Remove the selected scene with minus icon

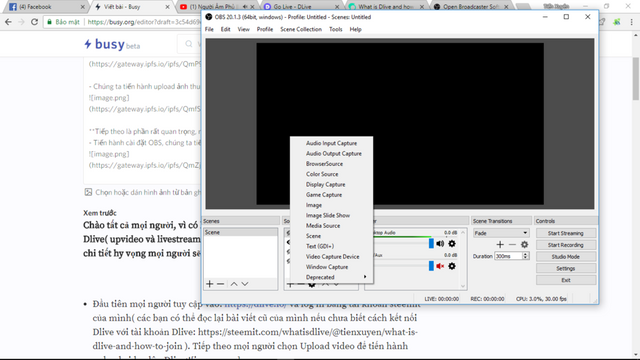coord(221,284)
